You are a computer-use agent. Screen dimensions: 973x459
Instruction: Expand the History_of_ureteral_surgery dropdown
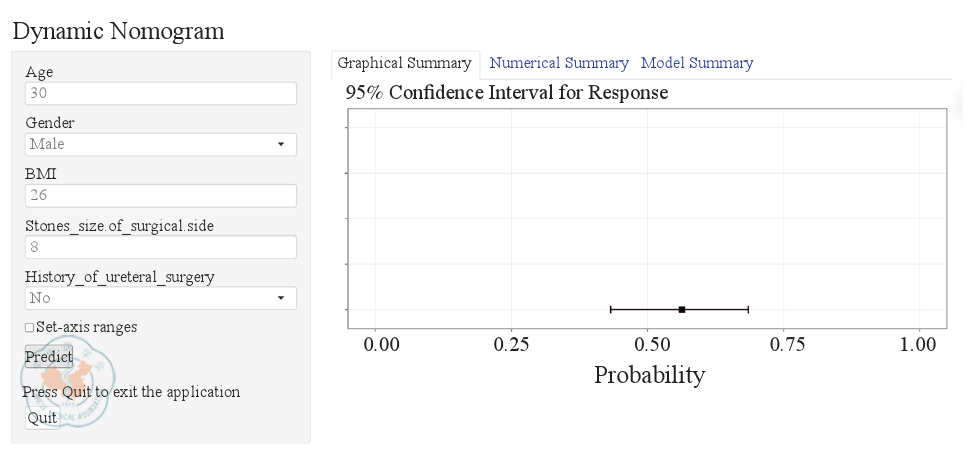pos(160,298)
